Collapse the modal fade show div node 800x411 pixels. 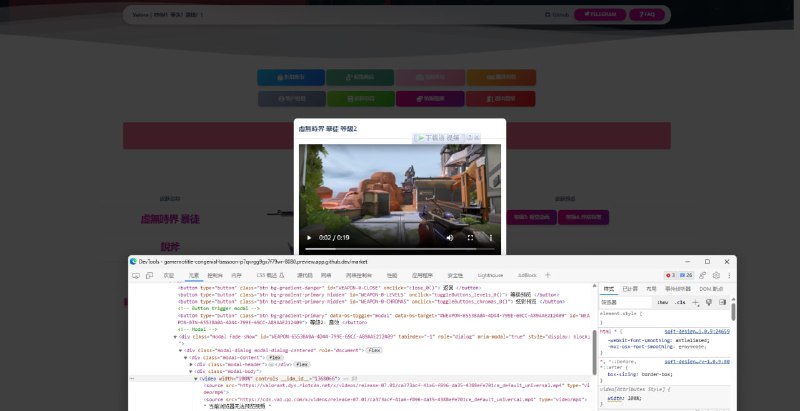(175, 337)
